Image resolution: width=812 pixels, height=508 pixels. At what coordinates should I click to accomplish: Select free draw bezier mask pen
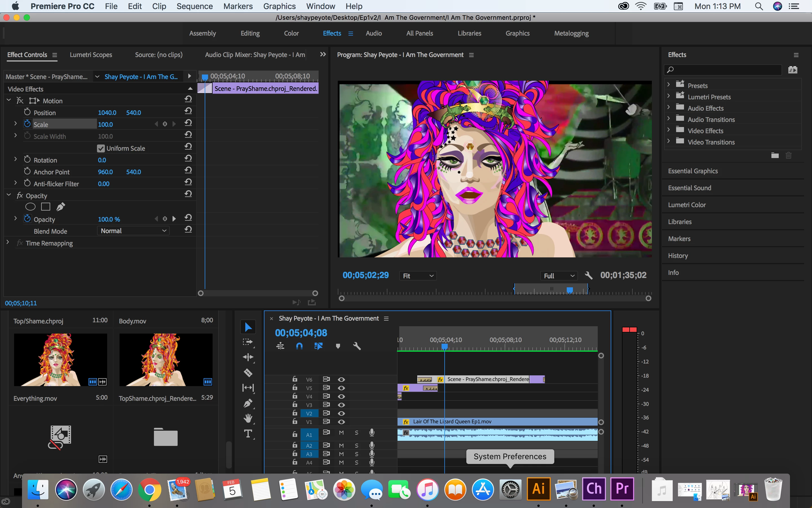coord(61,207)
